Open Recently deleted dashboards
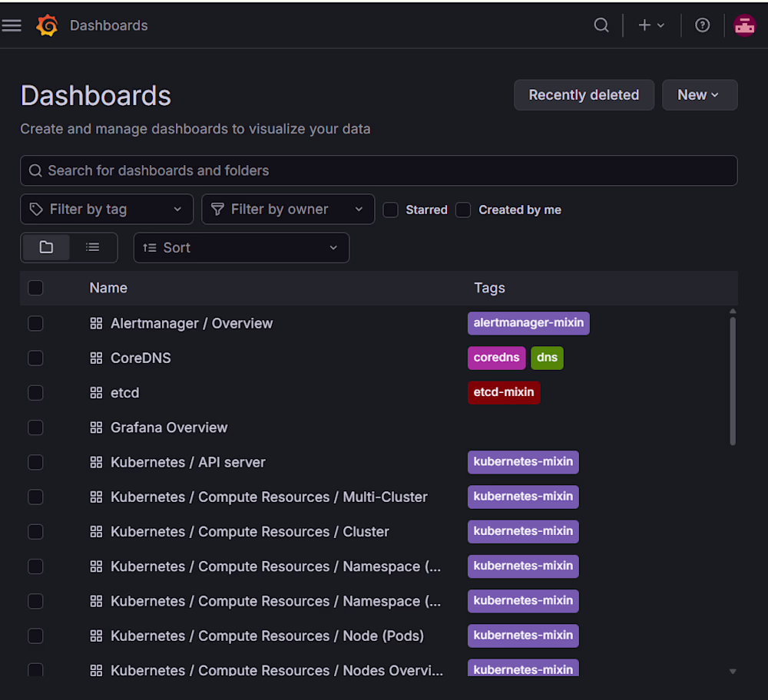Viewport: 768px width, 700px height. coord(584,95)
